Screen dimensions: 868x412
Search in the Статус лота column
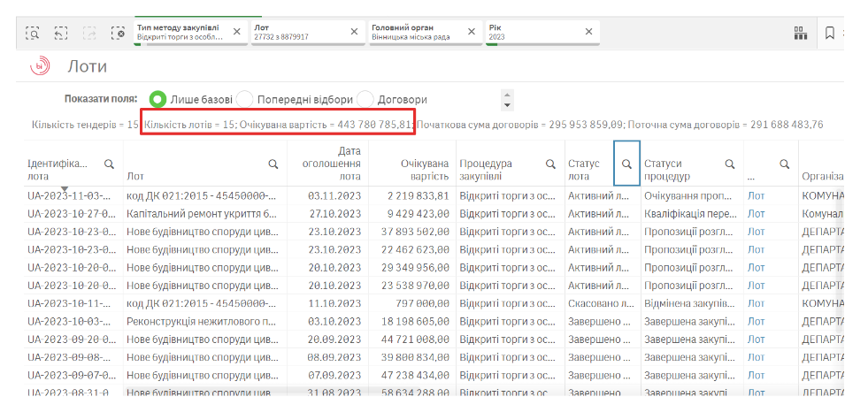(626, 164)
